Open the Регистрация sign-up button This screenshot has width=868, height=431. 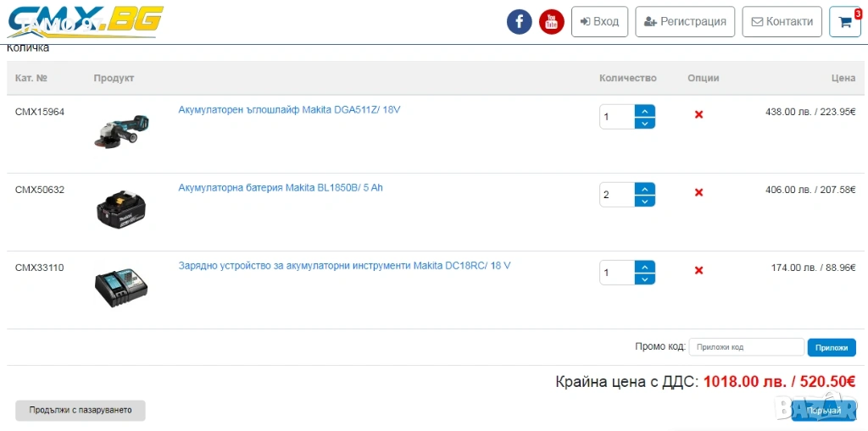click(x=685, y=21)
